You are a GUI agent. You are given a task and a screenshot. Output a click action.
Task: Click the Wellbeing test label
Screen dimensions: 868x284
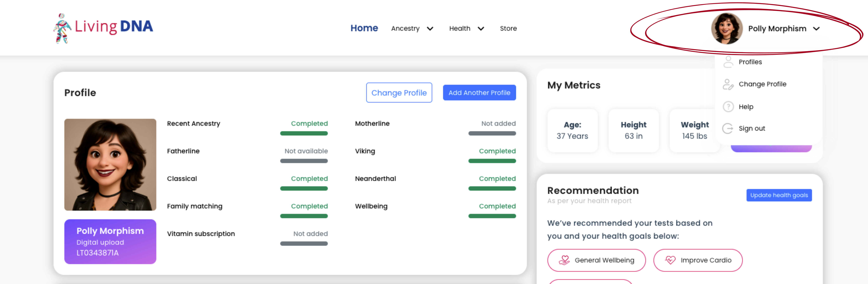coord(371,206)
